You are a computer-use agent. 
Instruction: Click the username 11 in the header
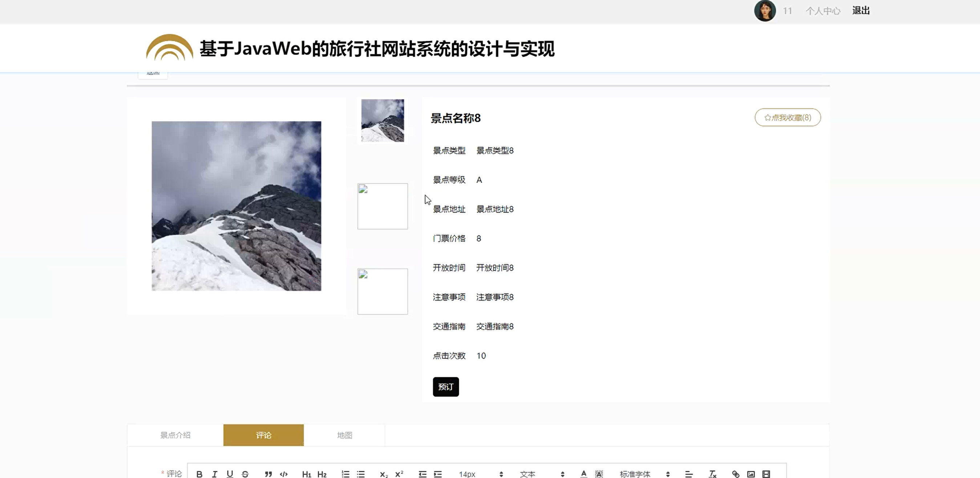pos(787,11)
